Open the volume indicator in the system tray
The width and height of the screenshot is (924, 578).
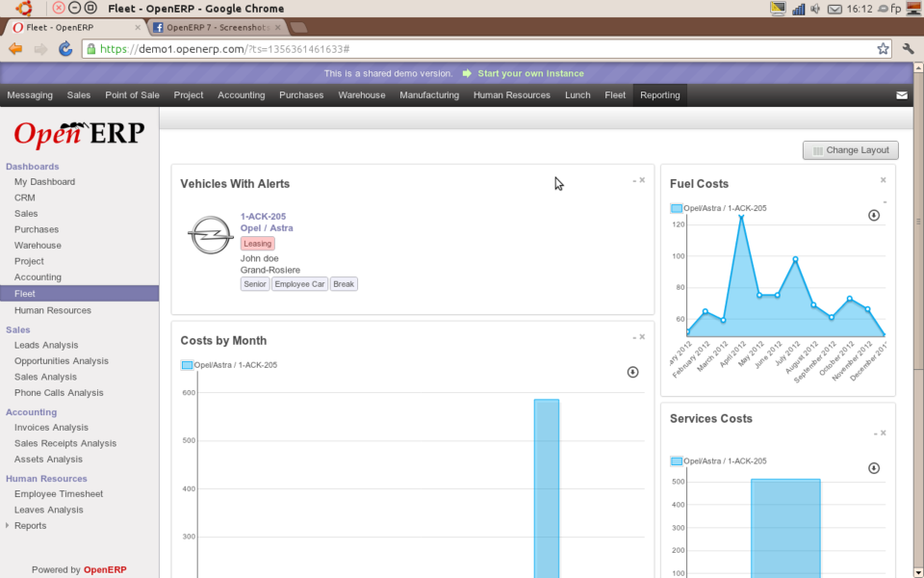coord(815,9)
